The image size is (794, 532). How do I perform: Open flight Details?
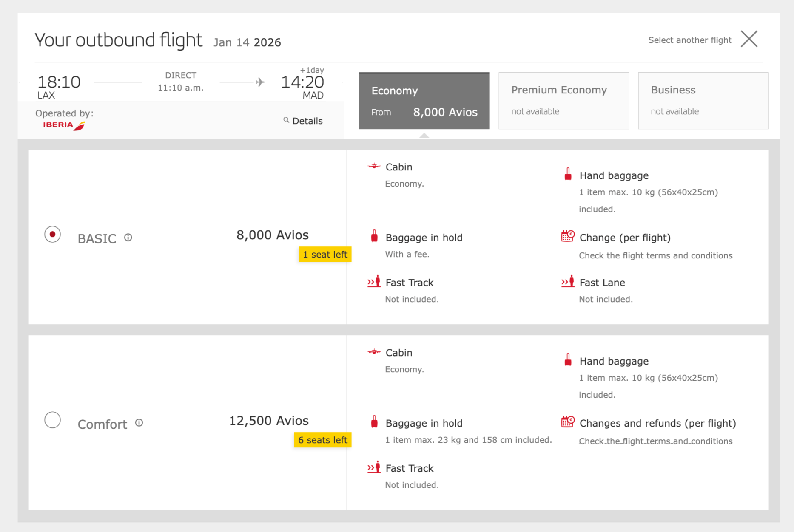(307, 121)
